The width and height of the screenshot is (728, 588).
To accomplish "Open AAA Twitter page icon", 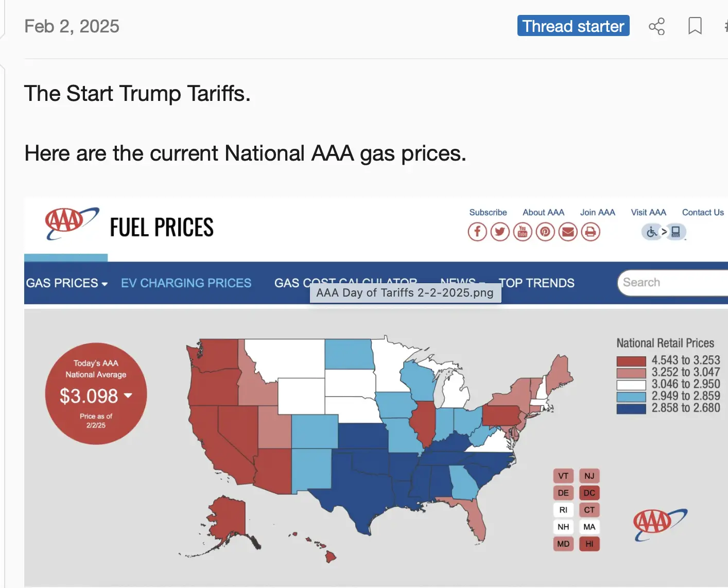I will click(x=500, y=232).
